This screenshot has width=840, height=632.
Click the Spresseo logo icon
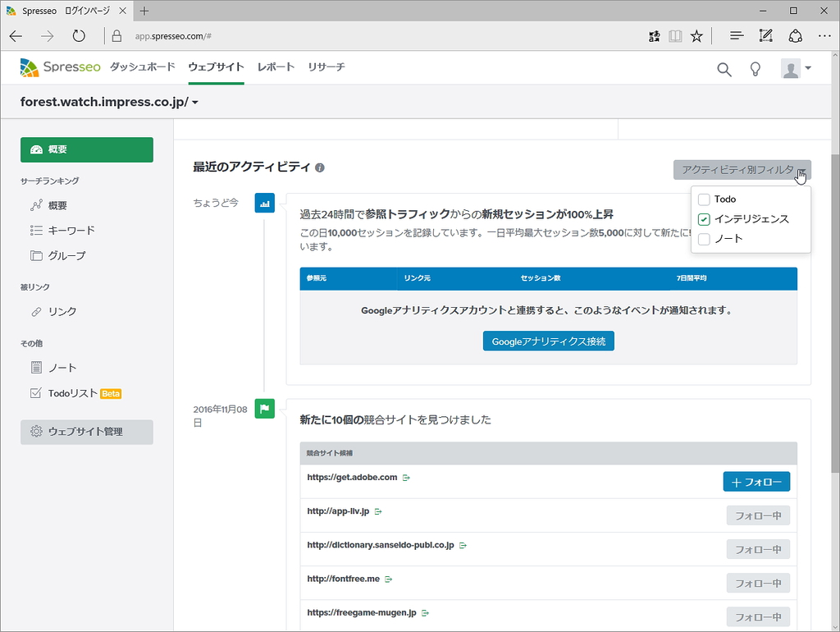tap(30, 68)
